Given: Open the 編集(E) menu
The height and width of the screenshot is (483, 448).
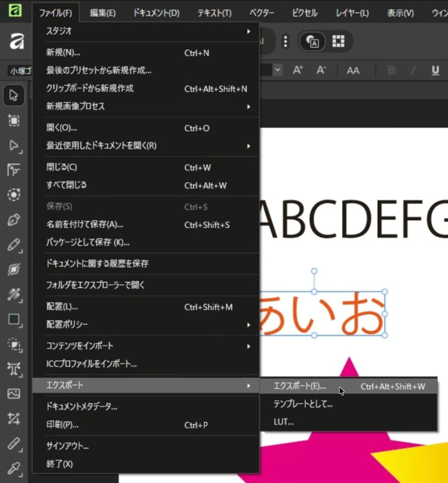Looking at the screenshot, I should [x=102, y=13].
